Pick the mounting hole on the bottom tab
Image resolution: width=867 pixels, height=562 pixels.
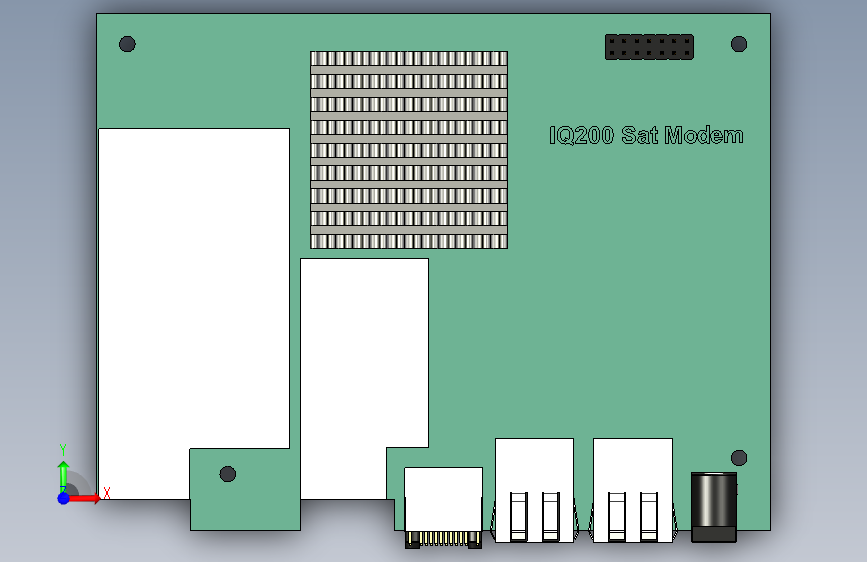[x=228, y=474]
